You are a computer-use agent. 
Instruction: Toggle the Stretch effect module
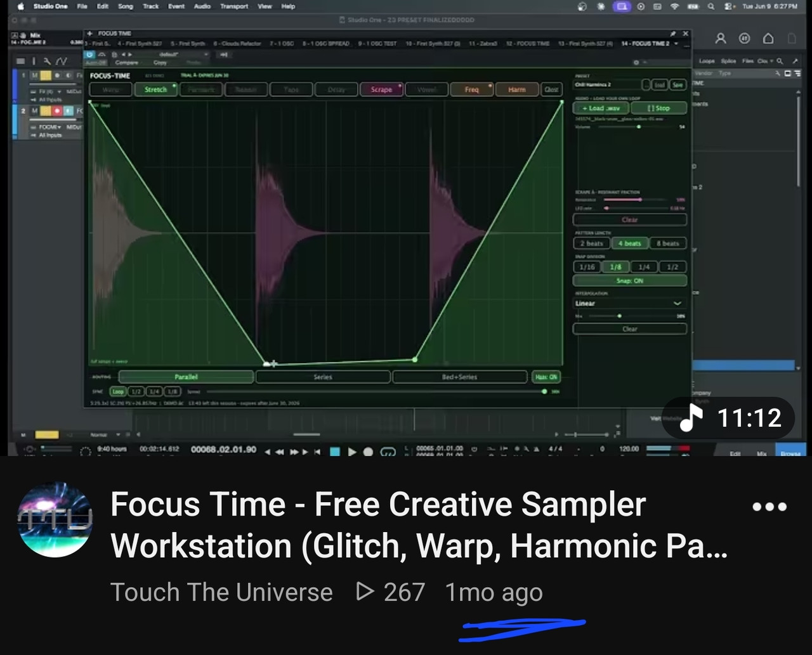pos(155,89)
